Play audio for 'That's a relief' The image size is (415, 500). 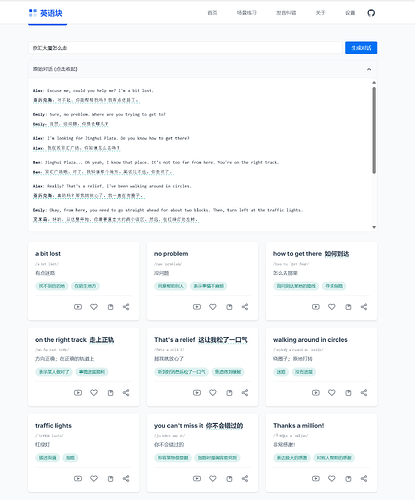[197, 393]
